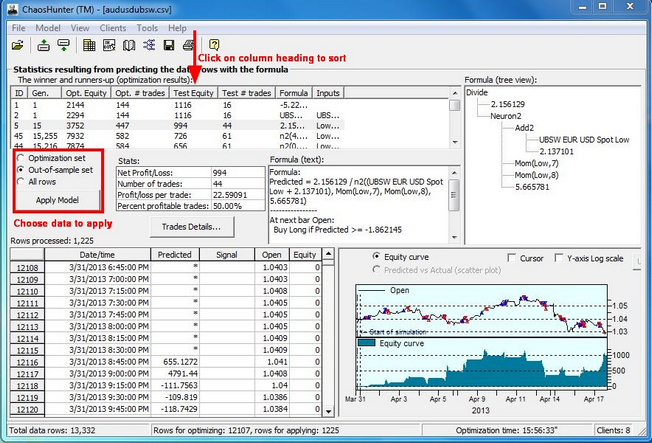Viewport: 652px width, 443px height.
Task: Click the Formula column heading
Action: pos(294,93)
